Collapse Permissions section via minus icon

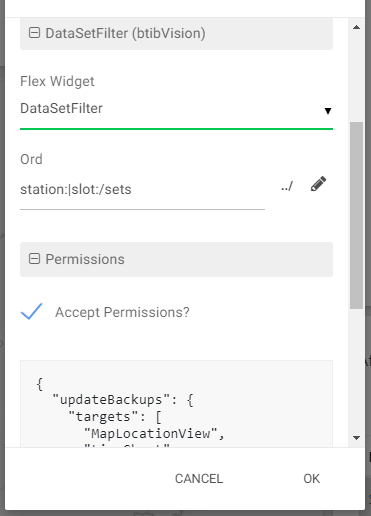tap(34, 259)
